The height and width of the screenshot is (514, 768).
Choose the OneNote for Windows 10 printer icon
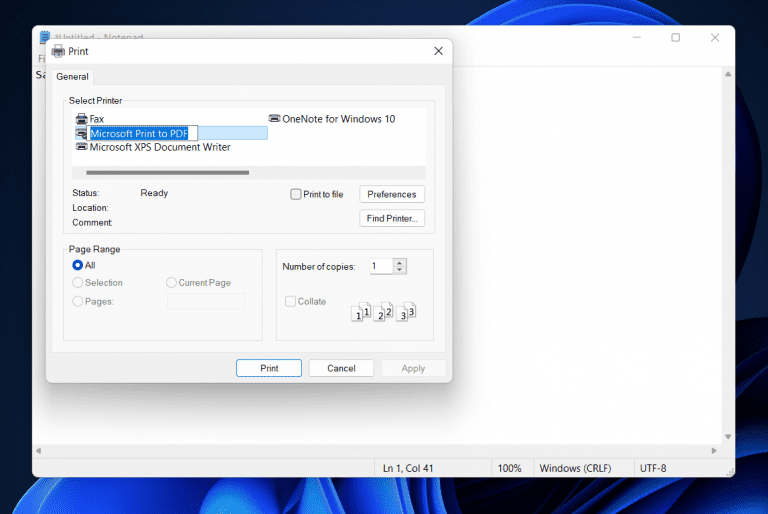[274, 119]
